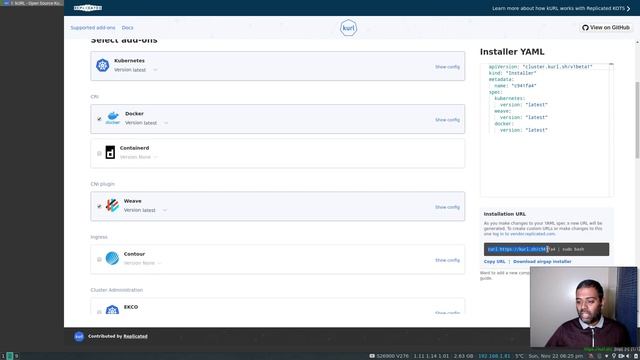Viewport: 640px width, 360px height.
Task: Click Download airgap installer link
Action: [x=542, y=262]
